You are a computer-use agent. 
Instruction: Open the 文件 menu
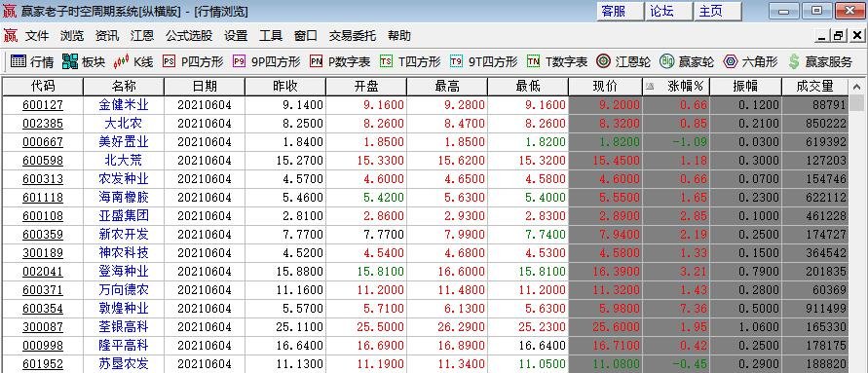pos(37,36)
